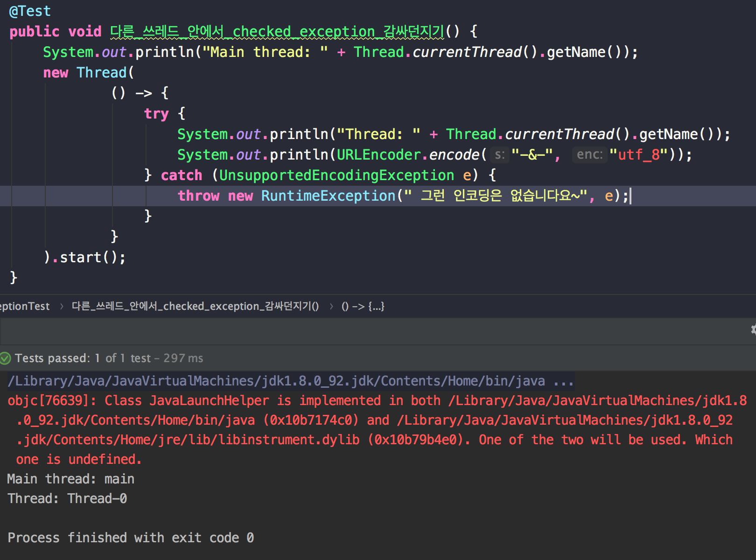Click the .start() call

(x=88, y=257)
